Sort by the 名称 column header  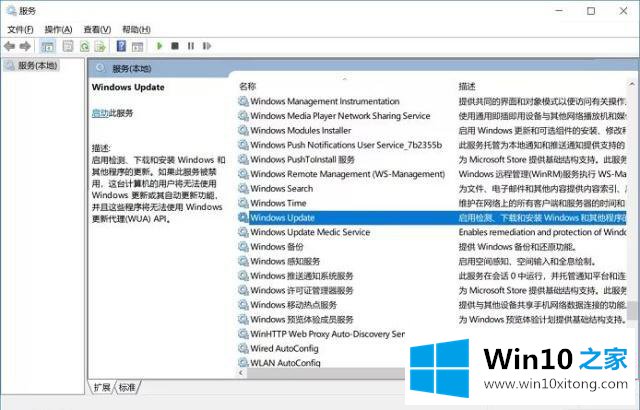click(x=247, y=86)
